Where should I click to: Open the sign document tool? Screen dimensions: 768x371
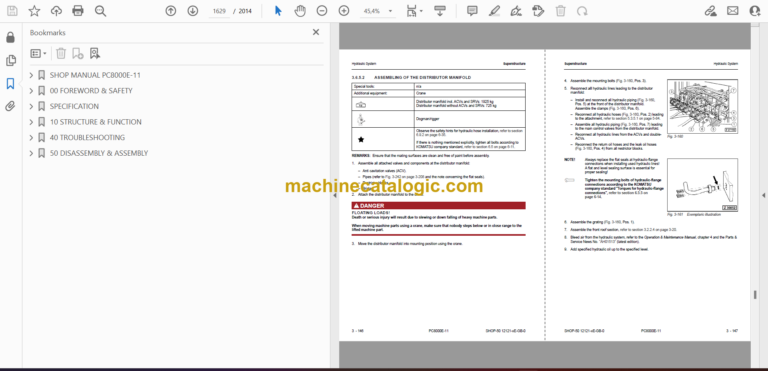click(516, 11)
